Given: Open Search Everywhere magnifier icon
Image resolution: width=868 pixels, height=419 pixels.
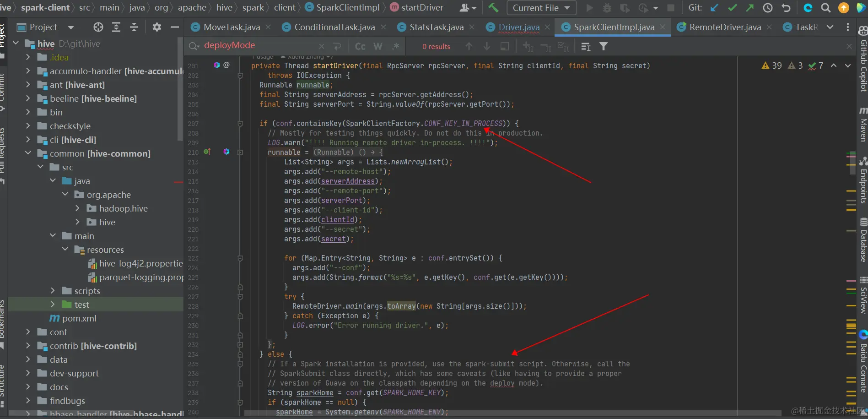Looking at the screenshot, I should pos(826,8).
